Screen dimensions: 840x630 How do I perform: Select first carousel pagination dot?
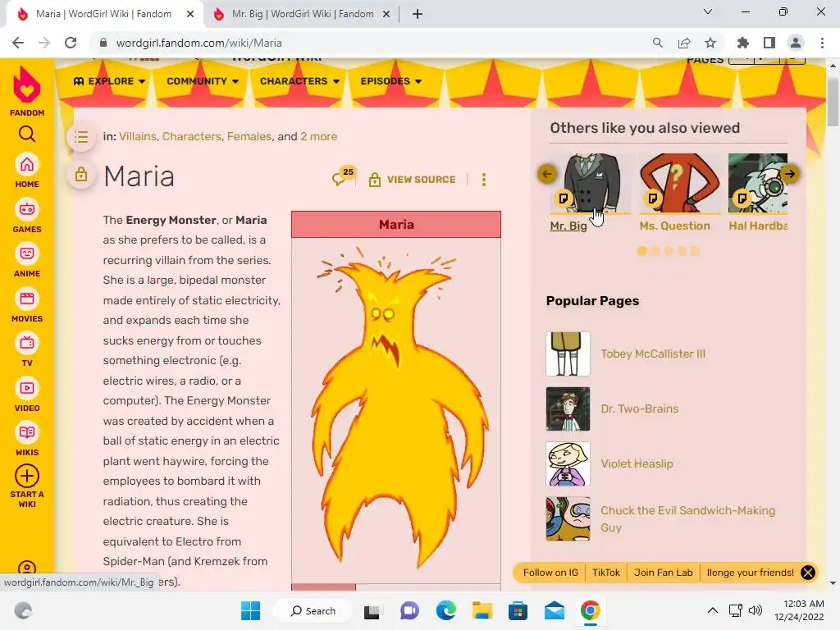641,251
